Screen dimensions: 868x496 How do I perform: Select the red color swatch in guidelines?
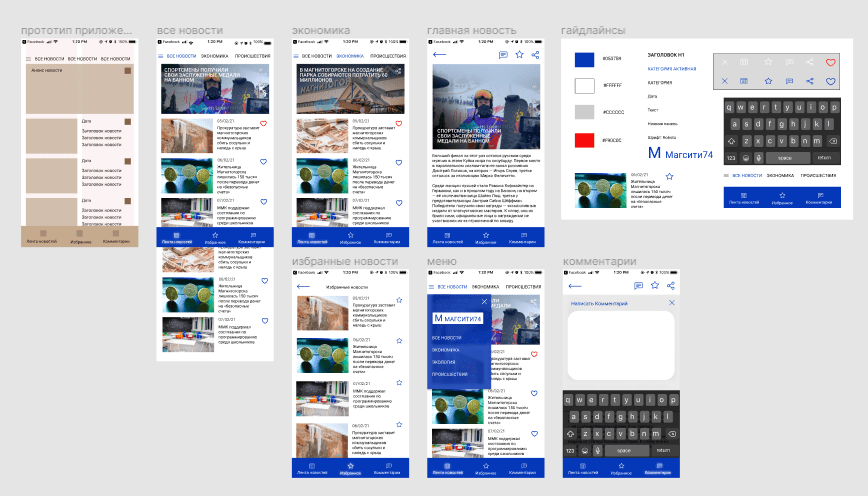[584, 138]
